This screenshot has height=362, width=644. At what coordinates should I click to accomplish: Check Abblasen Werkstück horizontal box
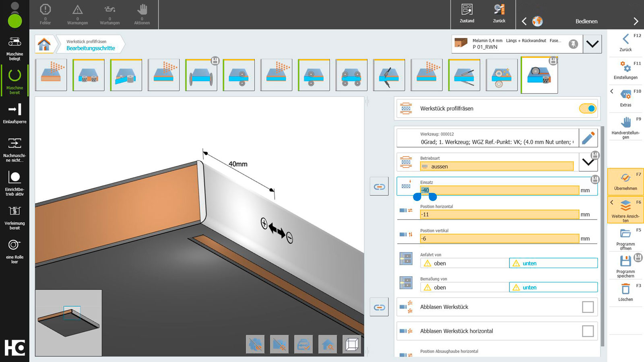[x=588, y=331]
